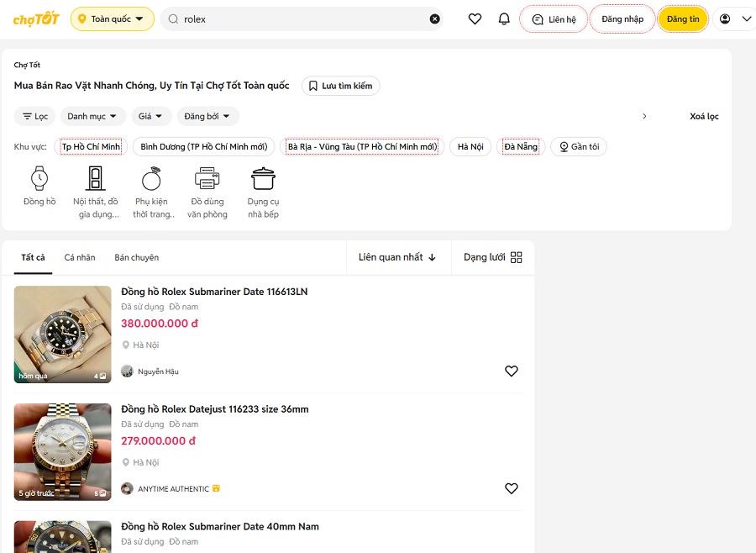Favorite the Datejust 116233 listing heart
This screenshot has width=756, height=553.
coord(511,488)
